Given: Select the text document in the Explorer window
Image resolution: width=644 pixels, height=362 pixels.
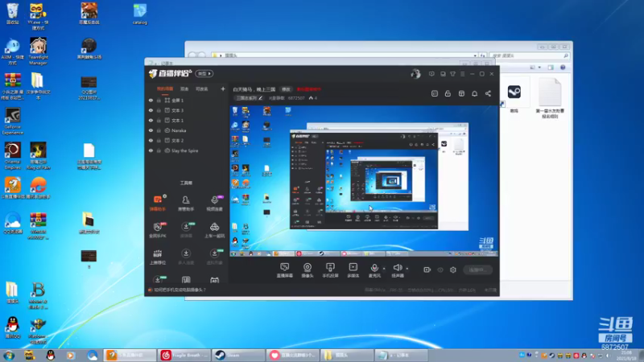Looking at the screenshot, I should click(x=550, y=98).
